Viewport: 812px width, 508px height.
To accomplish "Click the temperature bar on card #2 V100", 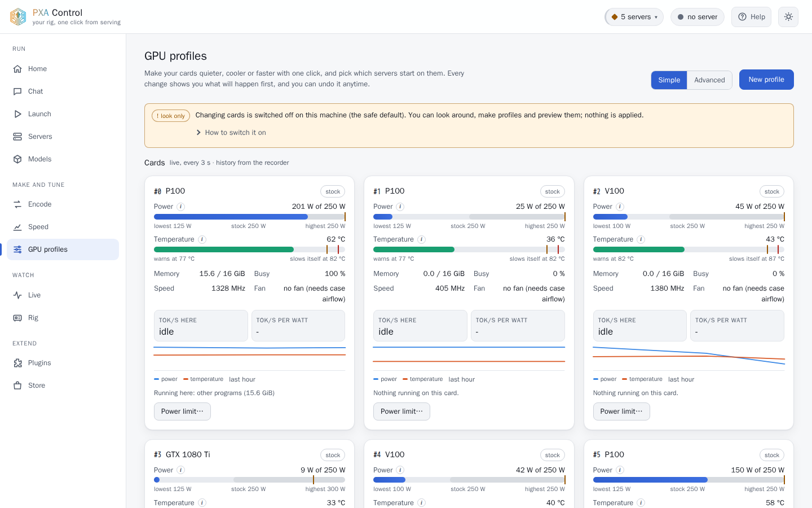I will 689,249.
